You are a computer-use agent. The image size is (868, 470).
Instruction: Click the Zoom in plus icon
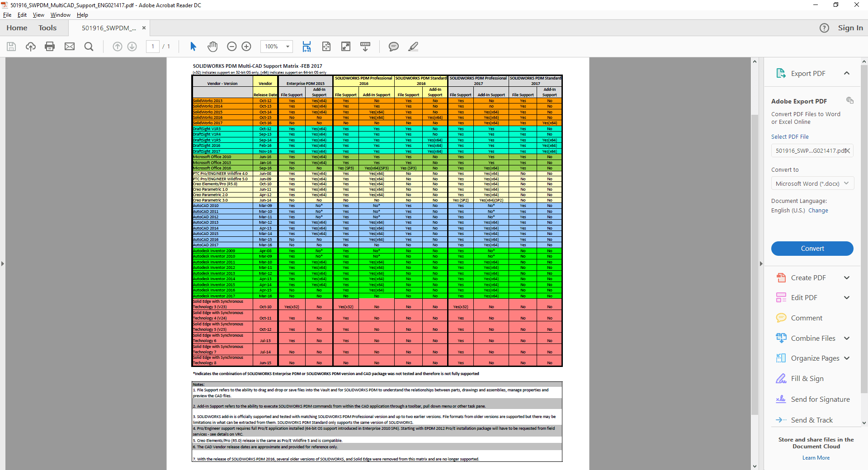coord(246,47)
